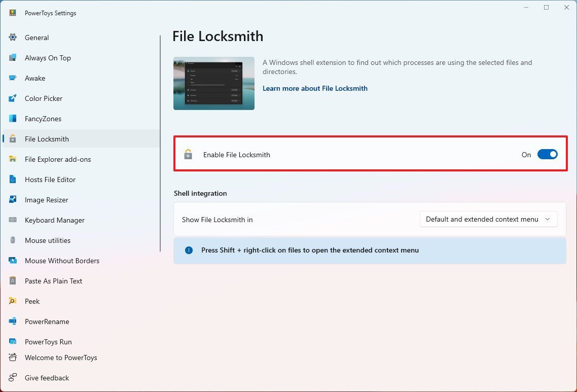Image resolution: width=577 pixels, height=392 pixels.
Task: Open Welcome to PowerToys
Action: click(81, 358)
